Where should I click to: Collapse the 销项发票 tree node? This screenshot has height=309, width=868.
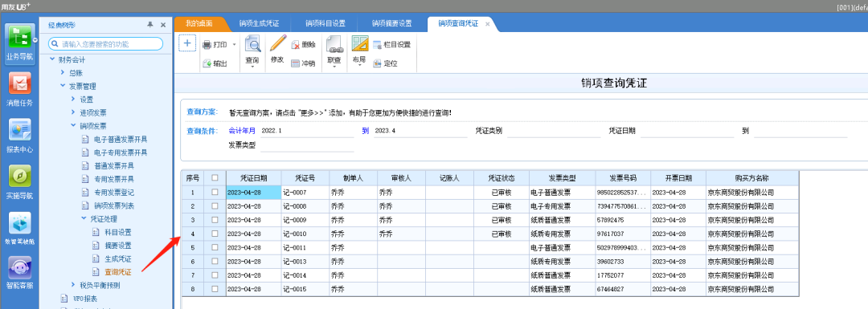point(73,126)
